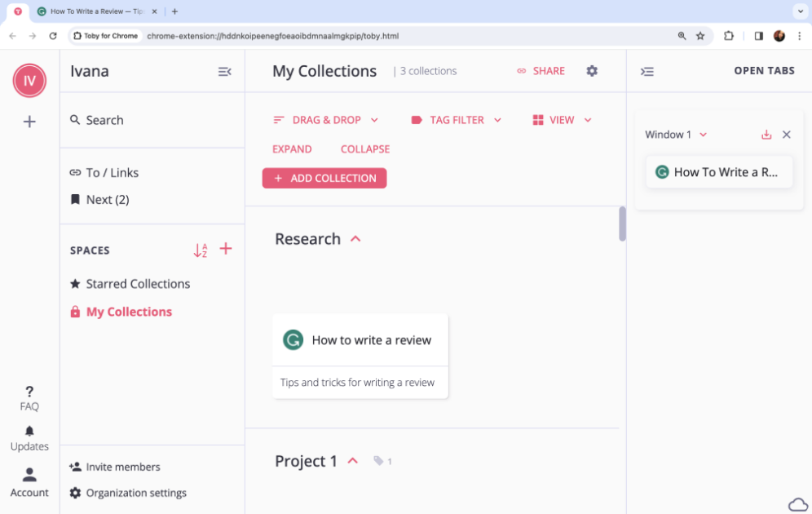Click the SHARE link in the header

pyautogui.click(x=541, y=71)
